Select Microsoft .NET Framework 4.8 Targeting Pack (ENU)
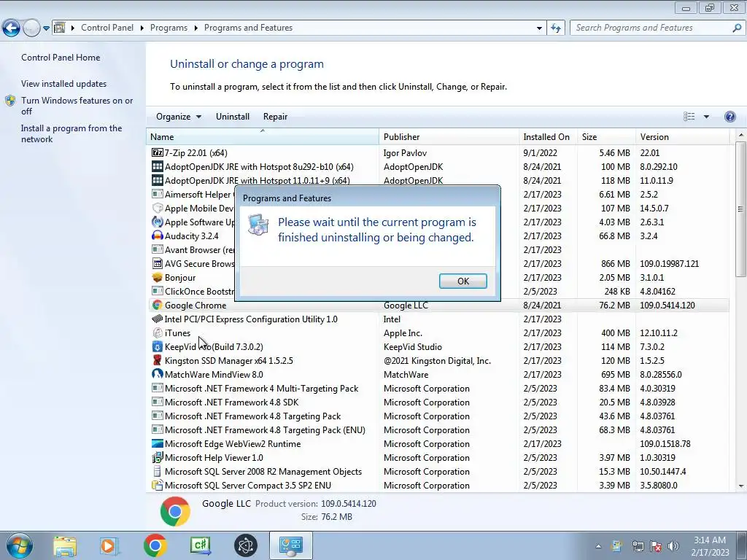747x560 pixels. click(438, 429)
